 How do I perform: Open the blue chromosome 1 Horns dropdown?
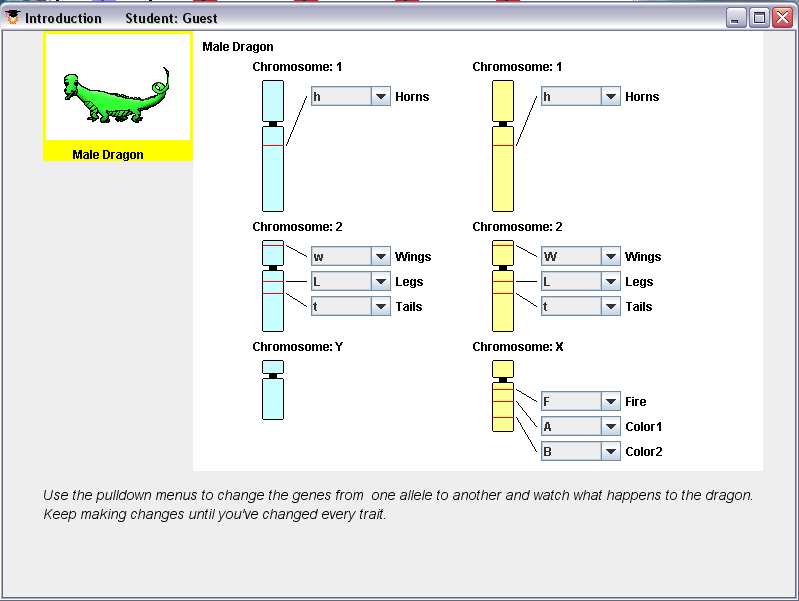[x=351, y=96]
